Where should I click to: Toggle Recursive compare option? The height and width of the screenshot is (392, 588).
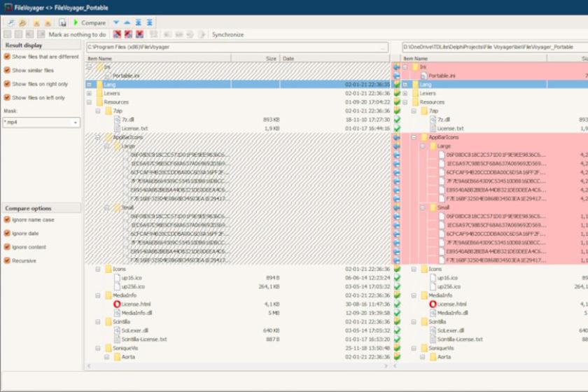[7, 260]
